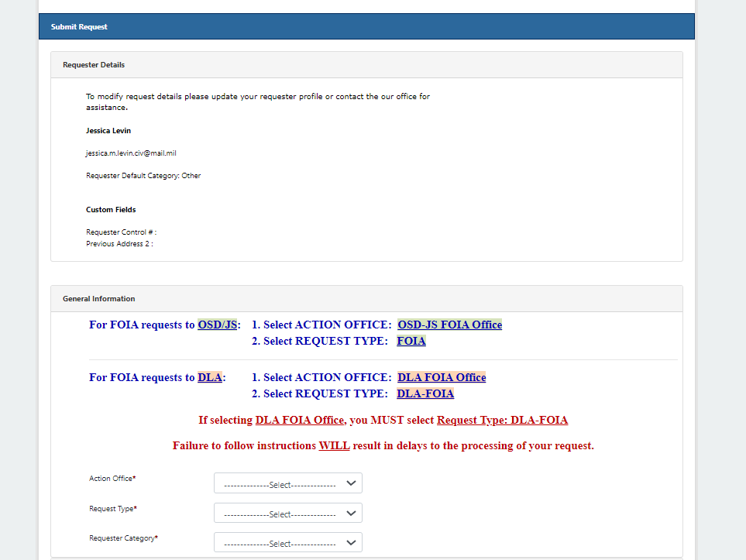The image size is (746, 560).
Task: Click the DLA link after 'requests to'
Action: tap(210, 378)
